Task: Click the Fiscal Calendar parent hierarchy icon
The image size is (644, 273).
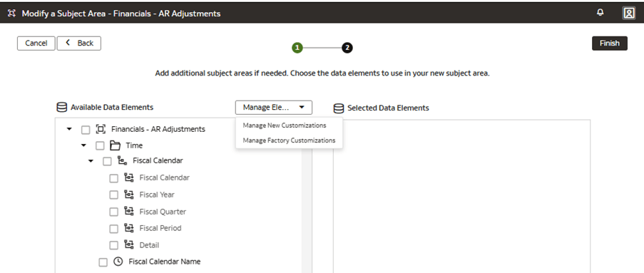Action: (x=122, y=160)
